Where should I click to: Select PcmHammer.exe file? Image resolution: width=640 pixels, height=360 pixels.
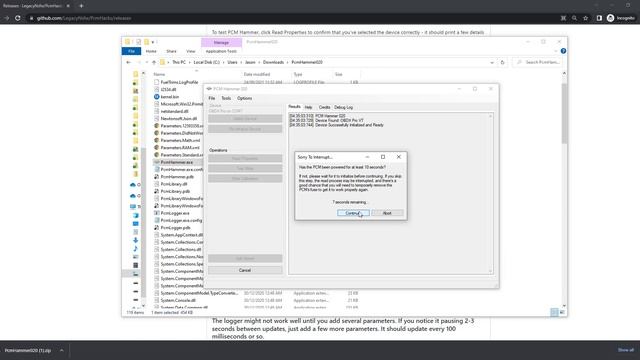point(176,162)
